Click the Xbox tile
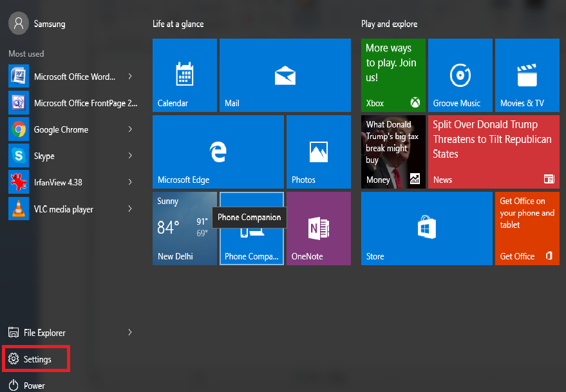 393,75
